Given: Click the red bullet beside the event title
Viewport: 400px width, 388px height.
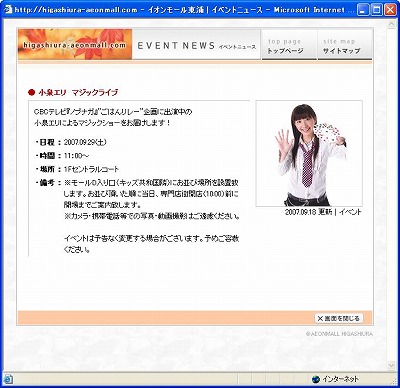Looking at the screenshot, I should [31, 92].
